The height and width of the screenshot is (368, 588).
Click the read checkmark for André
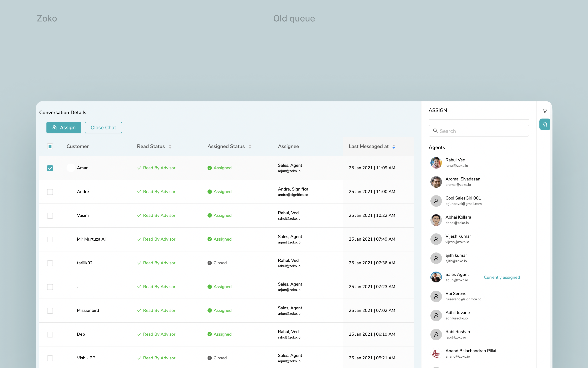139,192
